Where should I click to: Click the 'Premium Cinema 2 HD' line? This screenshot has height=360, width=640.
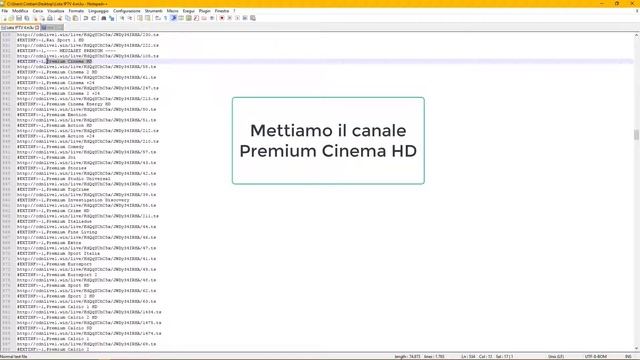(x=57, y=72)
